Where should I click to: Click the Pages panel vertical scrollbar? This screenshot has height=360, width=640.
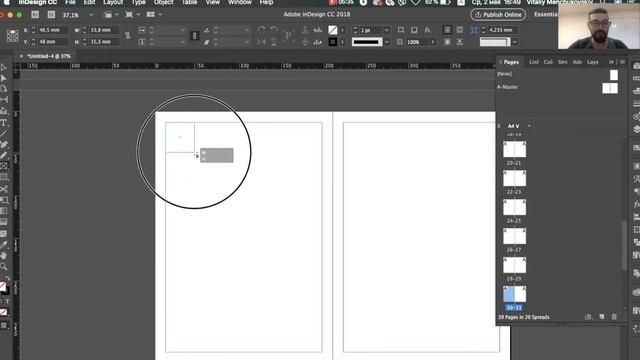click(624, 245)
